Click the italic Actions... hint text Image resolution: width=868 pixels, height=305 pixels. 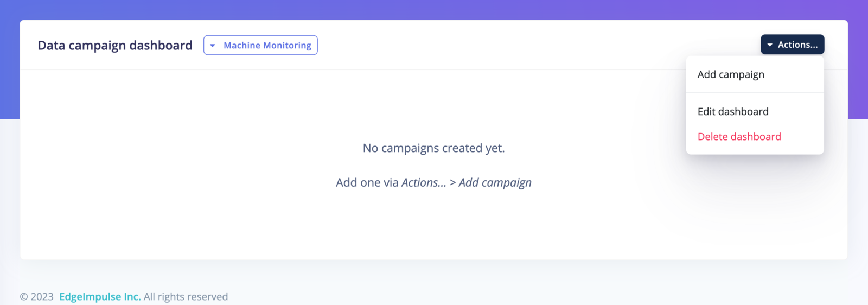[424, 182]
